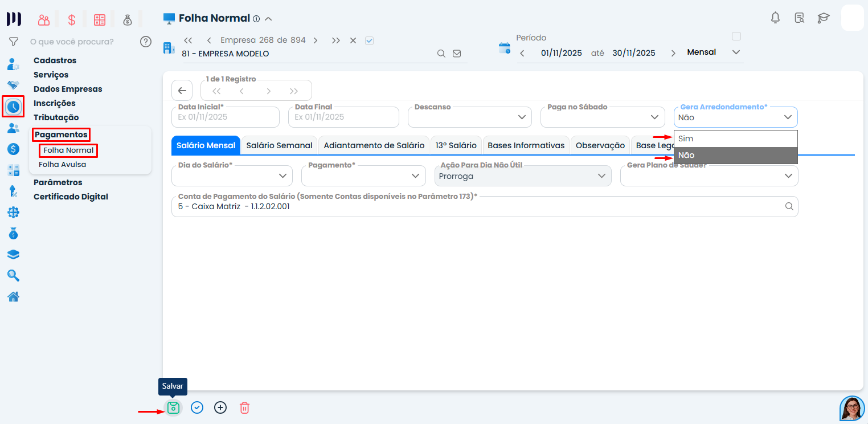Switch to the Bases Informativas tab

pyautogui.click(x=526, y=145)
